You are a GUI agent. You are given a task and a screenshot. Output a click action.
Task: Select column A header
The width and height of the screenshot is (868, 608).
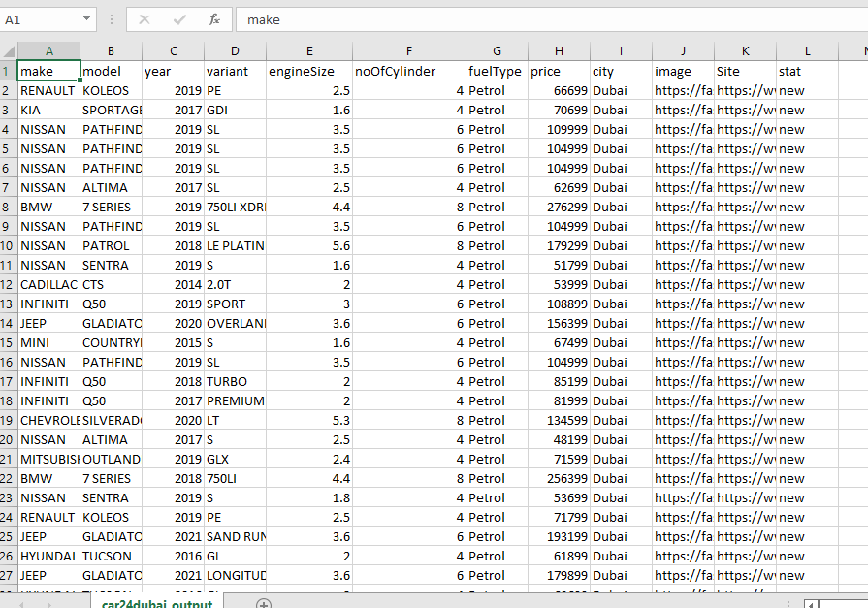pyautogui.click(x=49, y=51)
